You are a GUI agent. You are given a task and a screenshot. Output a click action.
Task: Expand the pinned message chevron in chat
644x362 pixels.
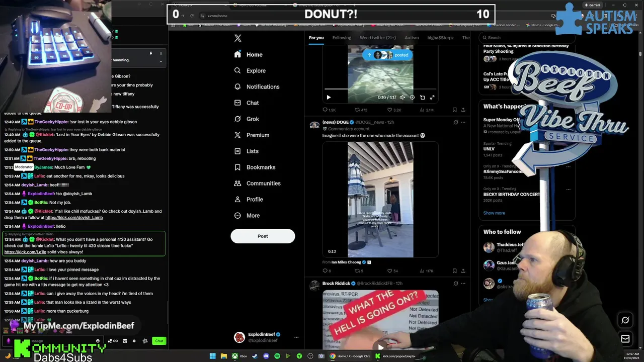pos(161,61)
